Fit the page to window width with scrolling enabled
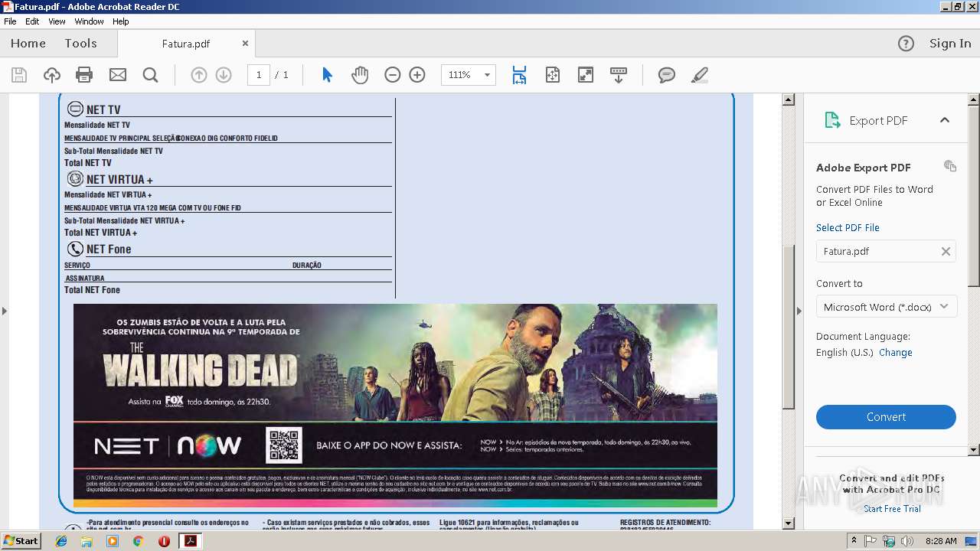Viewport: 980px width, 551px height. pyautogui.click(x=519, y=75)
